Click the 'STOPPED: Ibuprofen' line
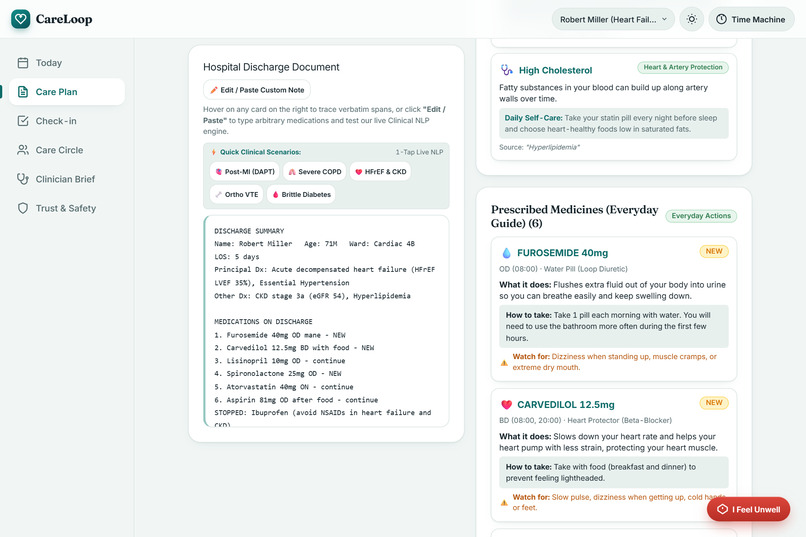The height and width of the screenshot is (537, 806). [x=322, y=413]
